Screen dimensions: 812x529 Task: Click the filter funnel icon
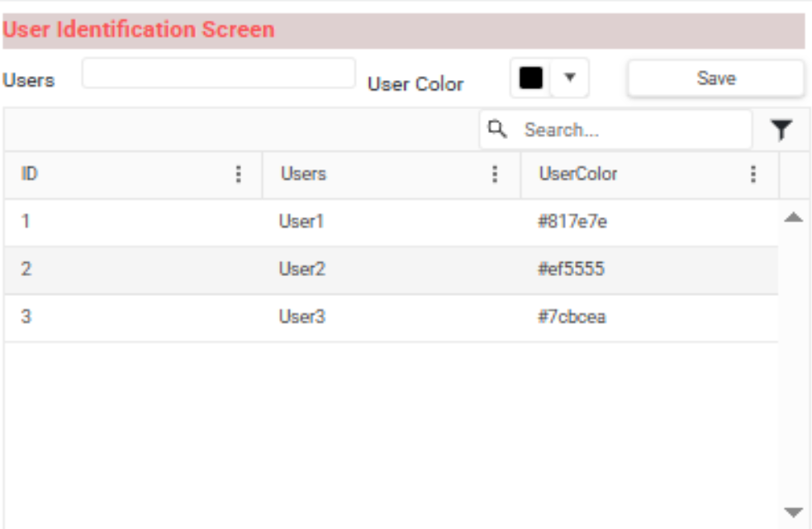pyautogui.click(x=781, y=130)
